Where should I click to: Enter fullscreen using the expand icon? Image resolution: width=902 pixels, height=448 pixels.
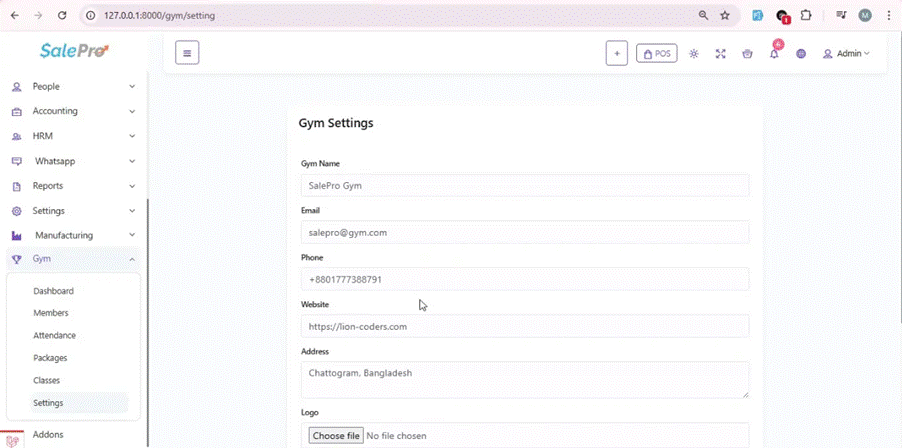[x=720, y=54]
